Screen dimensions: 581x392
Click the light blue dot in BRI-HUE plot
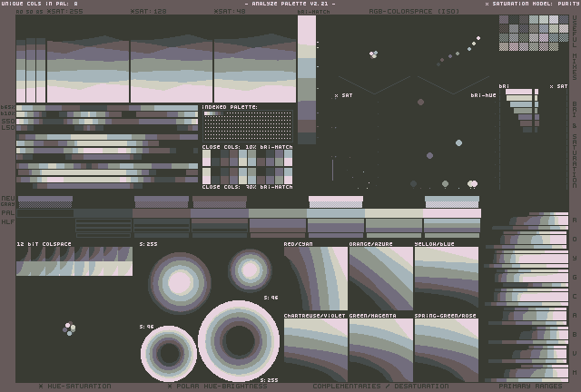tap(458, 143)
